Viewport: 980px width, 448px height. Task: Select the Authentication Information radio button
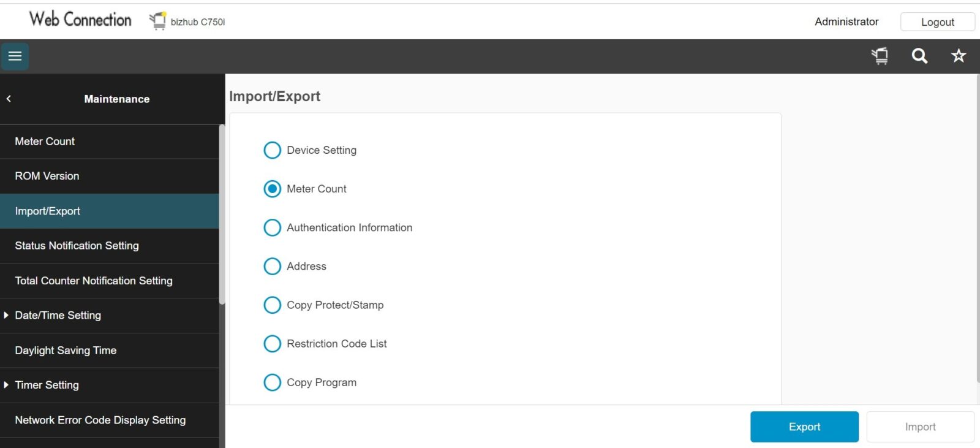272,227
